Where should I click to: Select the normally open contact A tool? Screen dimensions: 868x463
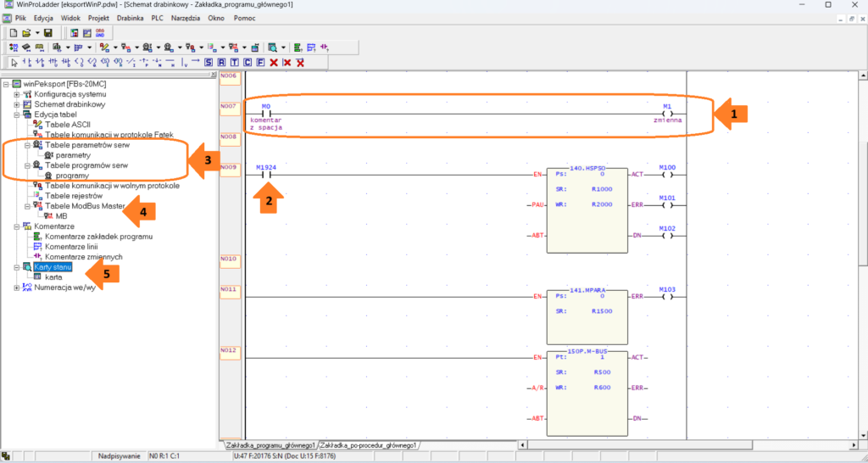tap(27, 63)
